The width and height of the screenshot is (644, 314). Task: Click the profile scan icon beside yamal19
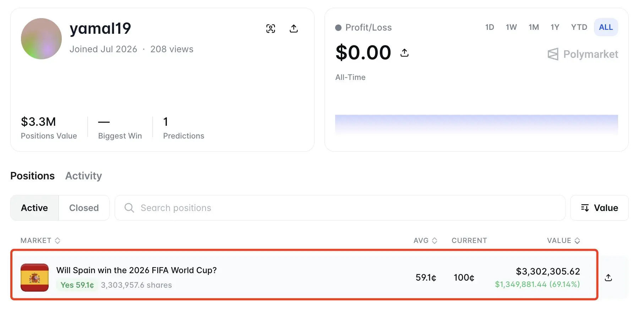point(271,28)
